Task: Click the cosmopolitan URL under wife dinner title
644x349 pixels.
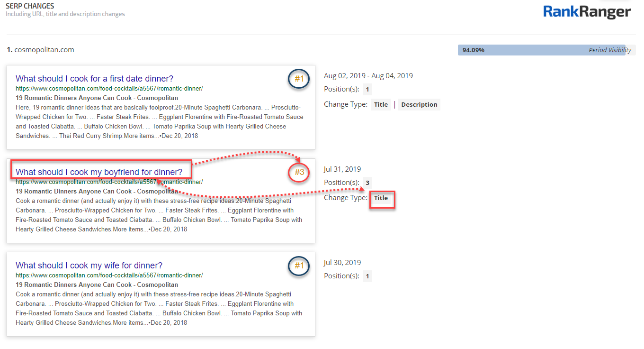Action: [x=109, y=276]
